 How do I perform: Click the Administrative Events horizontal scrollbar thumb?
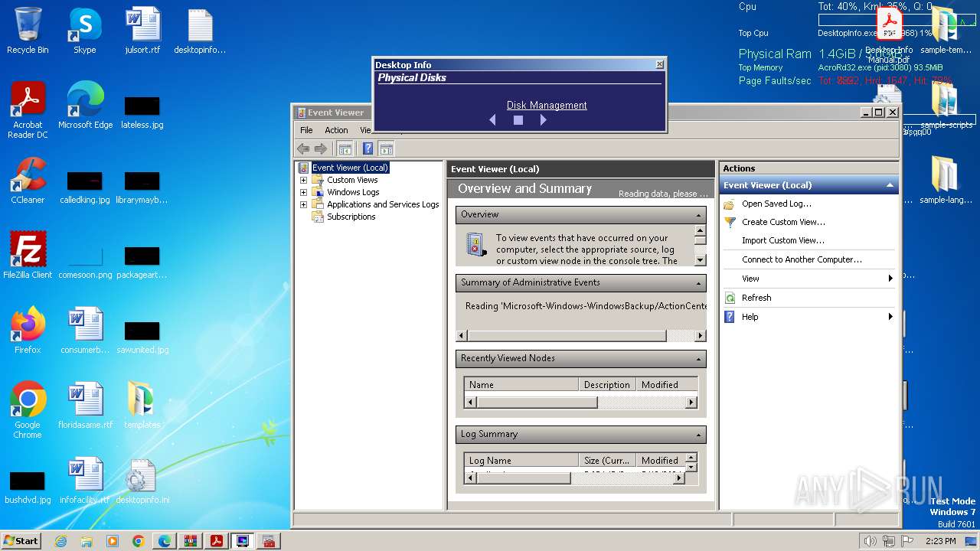567,336
